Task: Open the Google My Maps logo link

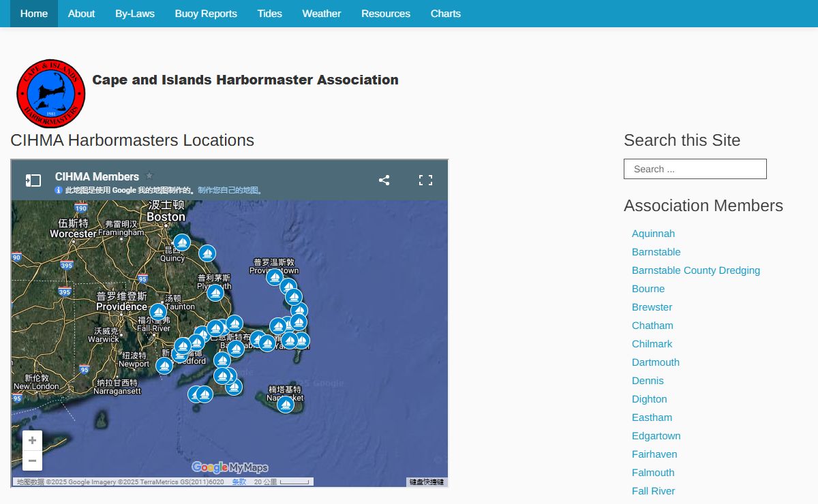Action: click(230, 467)
